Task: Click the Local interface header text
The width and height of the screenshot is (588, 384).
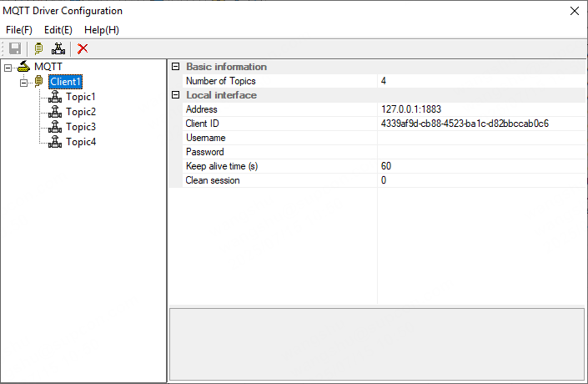Action: click(221, 95)
